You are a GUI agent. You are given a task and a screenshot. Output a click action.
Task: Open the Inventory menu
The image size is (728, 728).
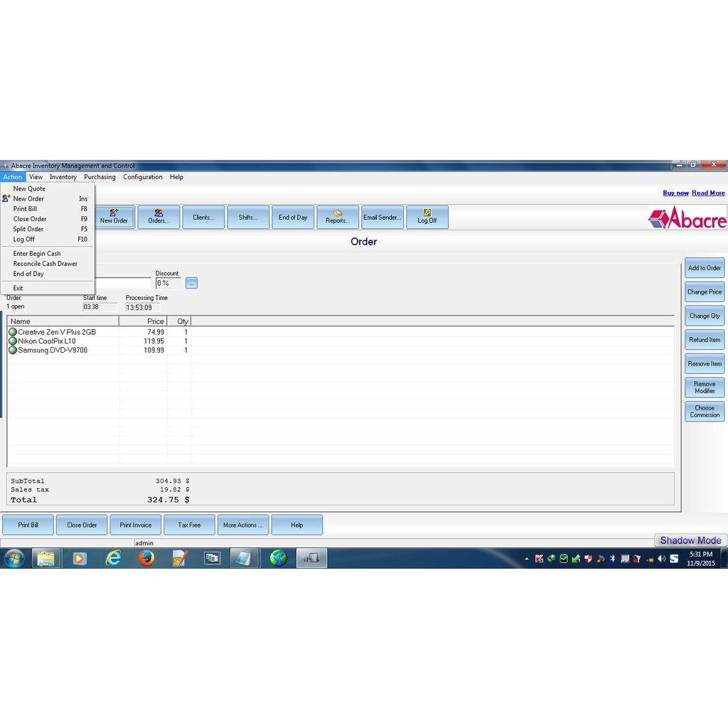click(x=63, y=177)
